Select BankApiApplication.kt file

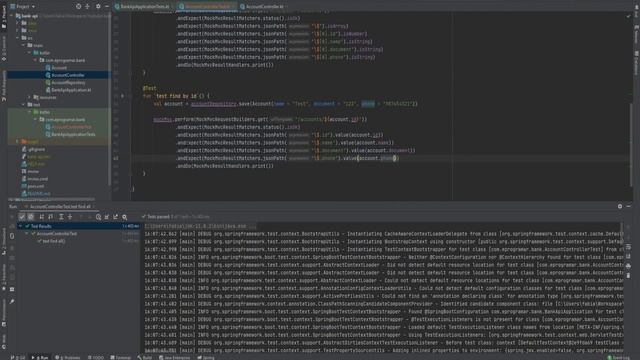(x=68, y=90)
